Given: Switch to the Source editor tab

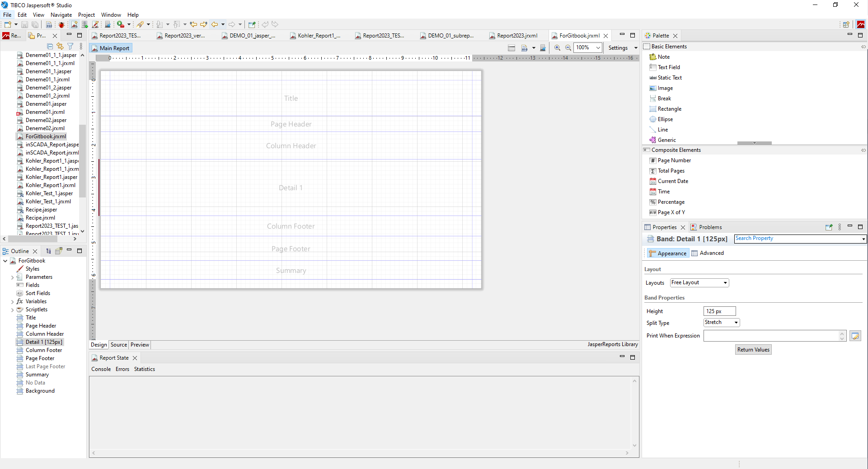Looking at the screenshot, I should [x=119, y=345].
